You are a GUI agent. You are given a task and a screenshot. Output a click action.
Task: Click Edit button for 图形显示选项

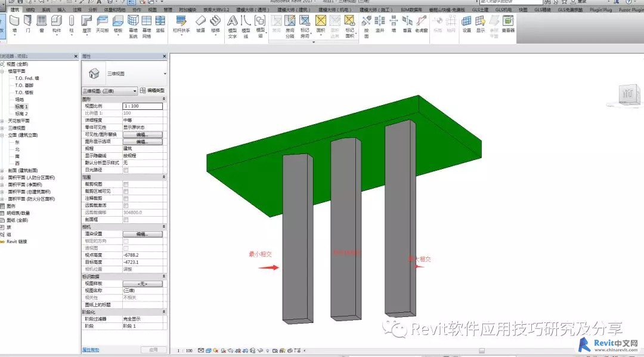(x=143, y=141)
